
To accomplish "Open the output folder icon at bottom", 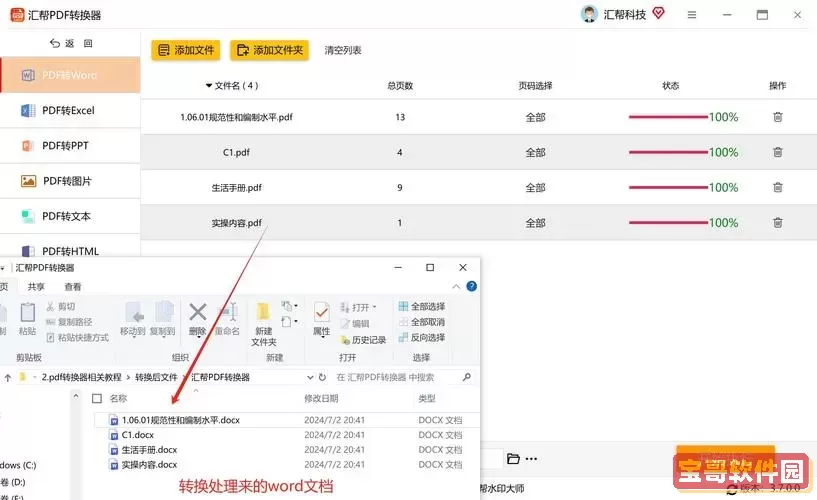I will [x=513, y=459].
